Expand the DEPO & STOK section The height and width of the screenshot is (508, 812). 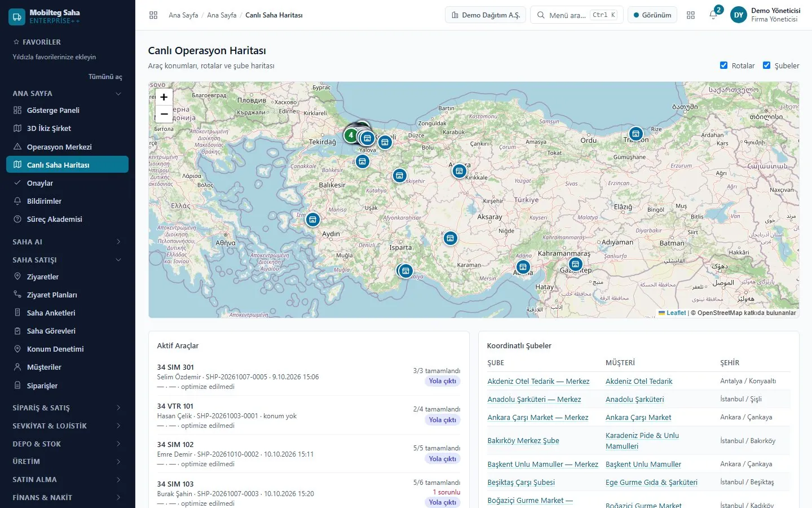(67, 444)
